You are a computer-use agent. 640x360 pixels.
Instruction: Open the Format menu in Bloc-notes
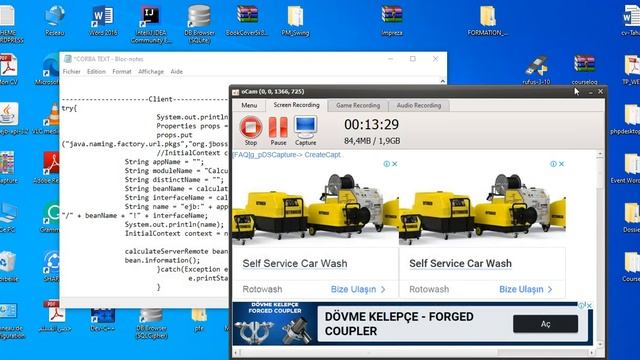[122, 71]
